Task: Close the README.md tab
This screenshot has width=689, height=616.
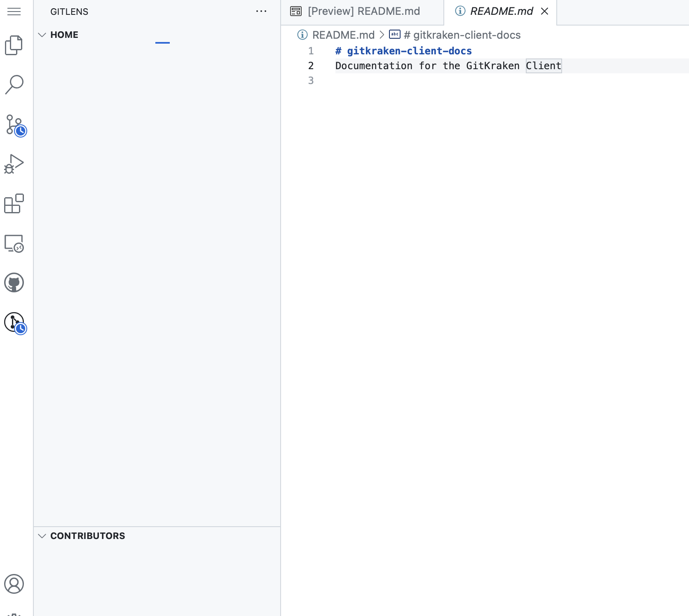Action: click(x=545, y=12)
